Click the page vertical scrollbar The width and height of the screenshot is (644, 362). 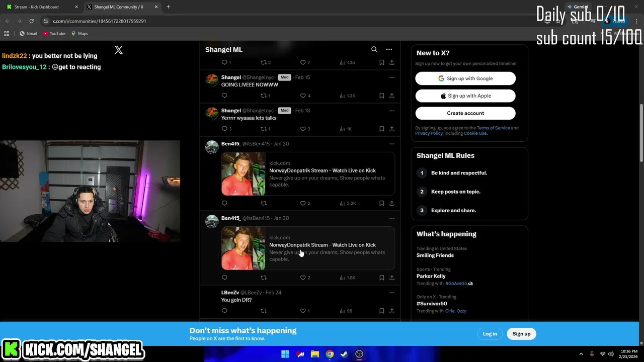point(641,133)
